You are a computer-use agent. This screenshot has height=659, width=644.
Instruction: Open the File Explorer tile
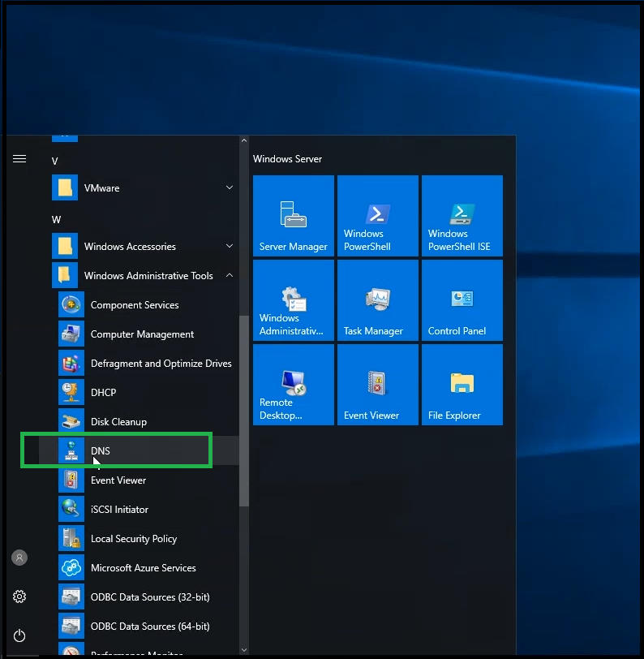pyautogui.click(x=462, y=385)
